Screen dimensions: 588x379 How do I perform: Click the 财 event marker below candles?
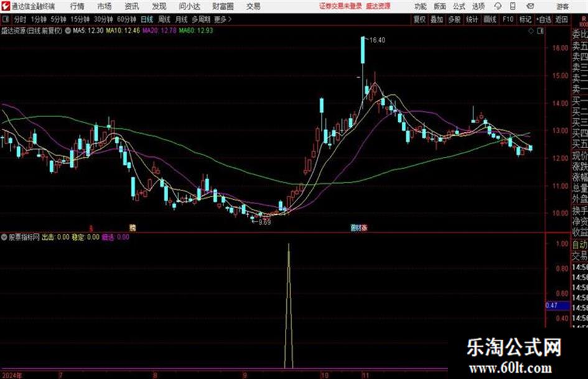point(358,228)
